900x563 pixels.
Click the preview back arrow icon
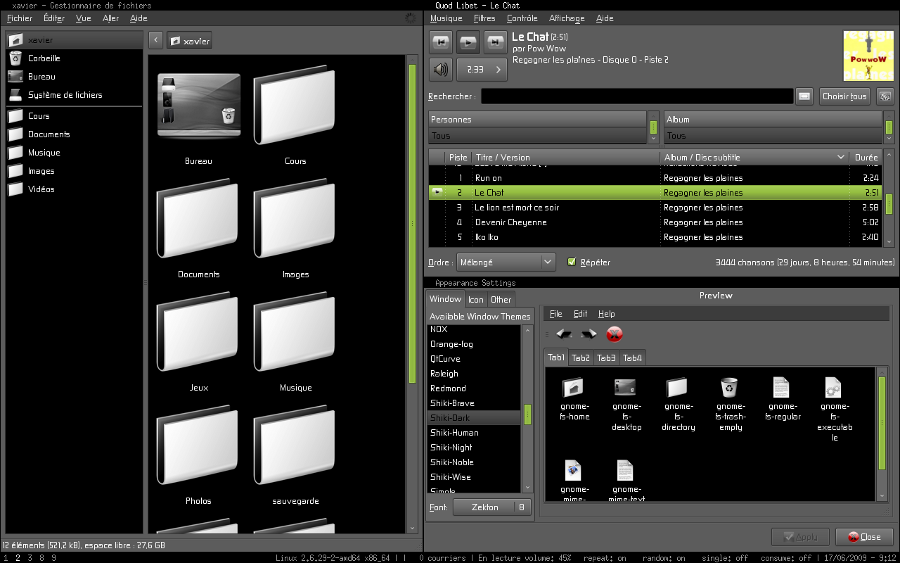tap(564, 334)
